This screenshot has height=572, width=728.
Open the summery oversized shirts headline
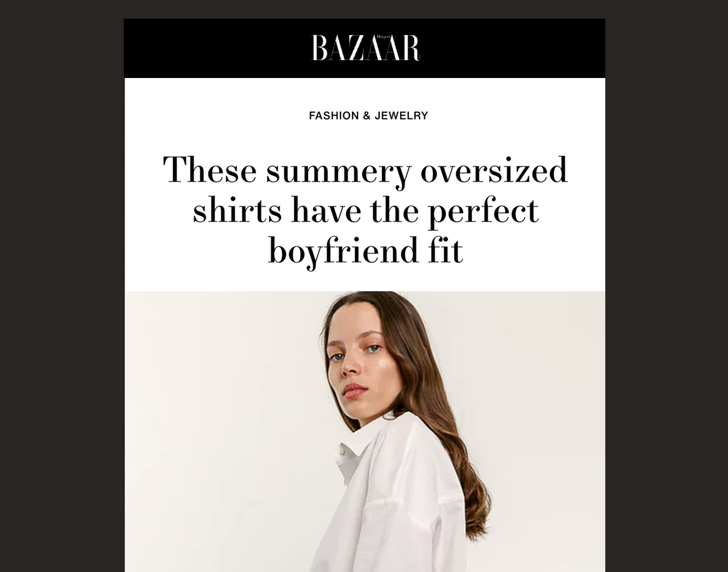[x=365, y=210]
